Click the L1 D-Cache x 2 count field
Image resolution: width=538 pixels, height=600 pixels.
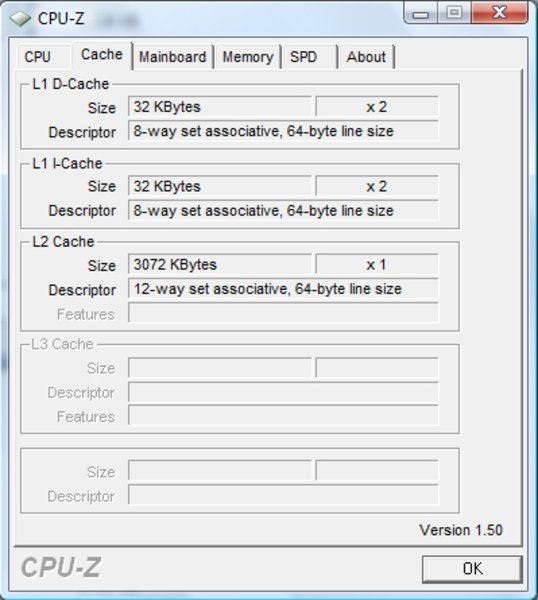pos(377,106)
